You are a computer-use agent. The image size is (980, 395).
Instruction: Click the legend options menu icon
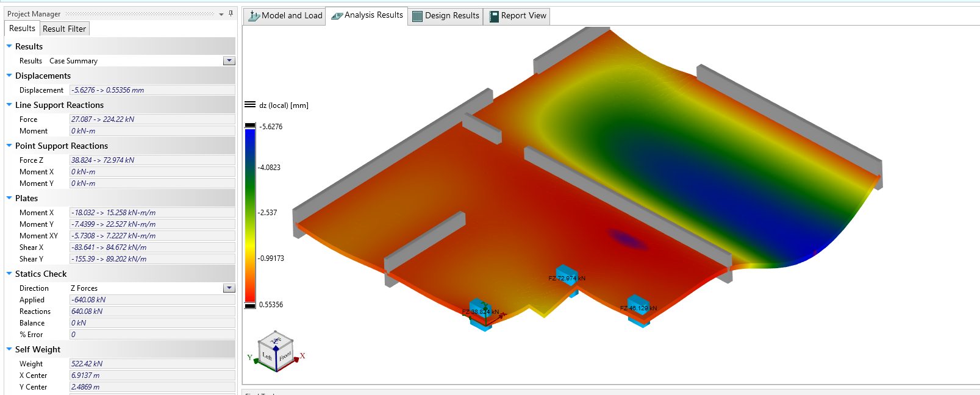coord(250,105)
